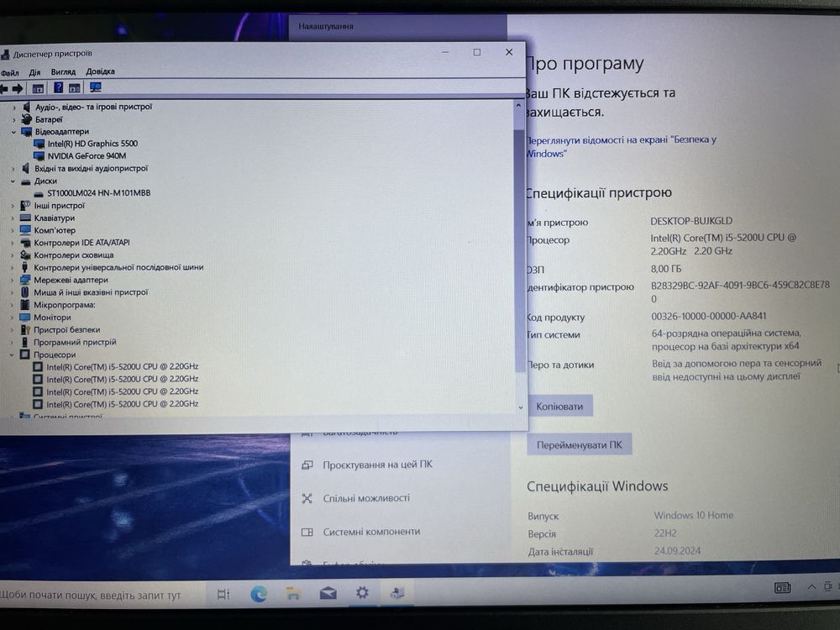Click Forward arrow in Device Manager toolbar
Screen dimensions: 840x630
pyautogui.click(x=18, y=89)
